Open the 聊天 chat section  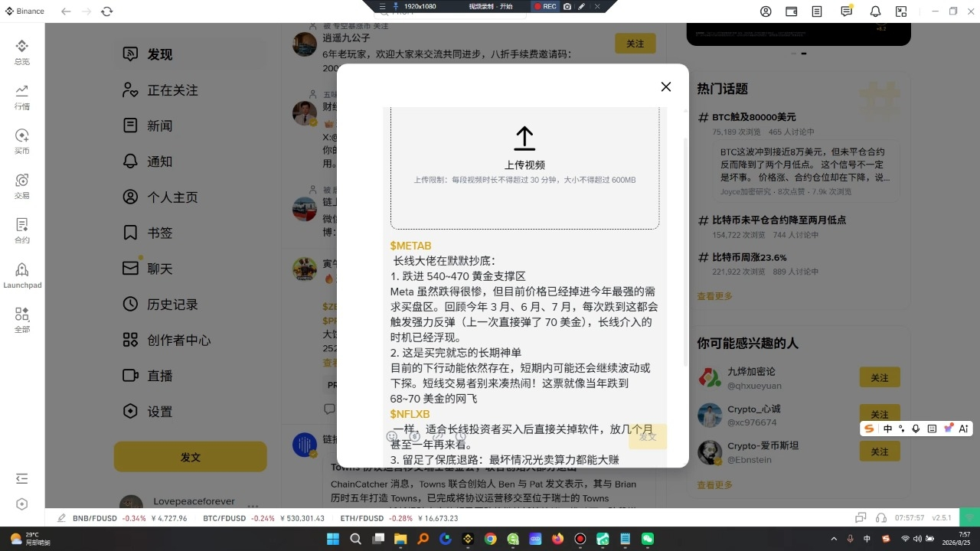click(x=191, y=269)
